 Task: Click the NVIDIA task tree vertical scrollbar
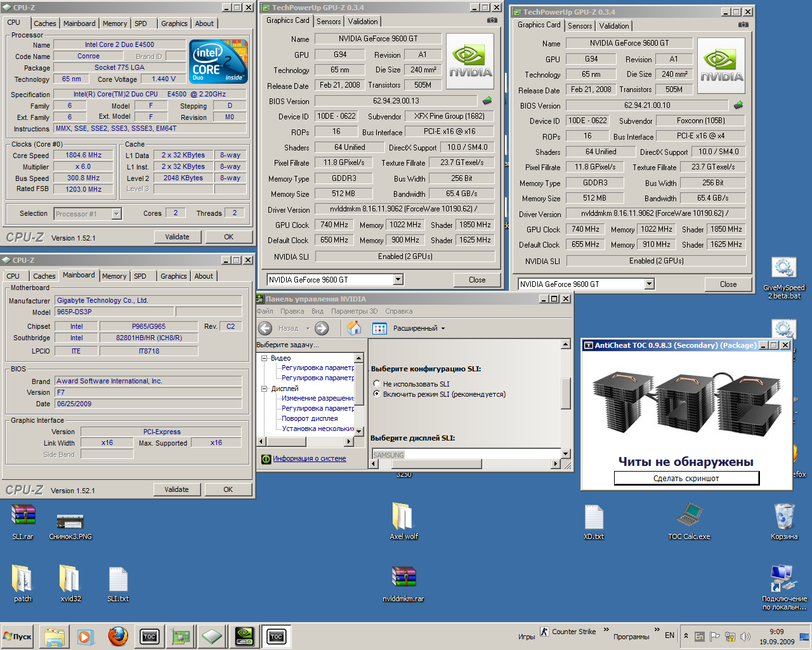[x=359, y=394]
